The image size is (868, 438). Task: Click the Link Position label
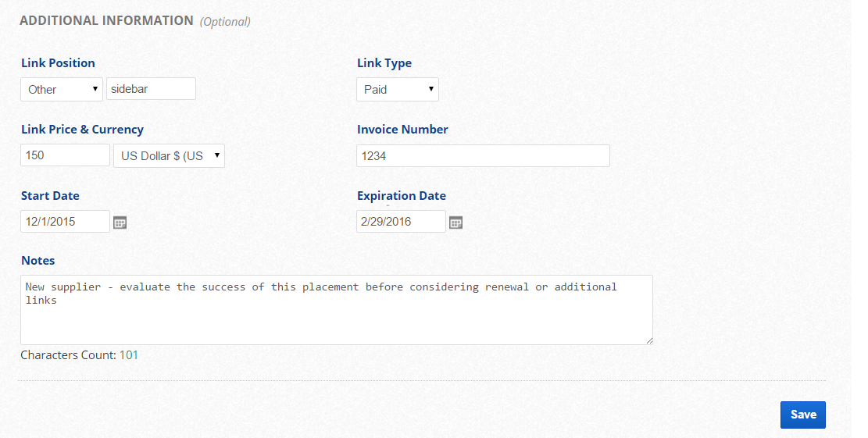(x=58, y=63)
